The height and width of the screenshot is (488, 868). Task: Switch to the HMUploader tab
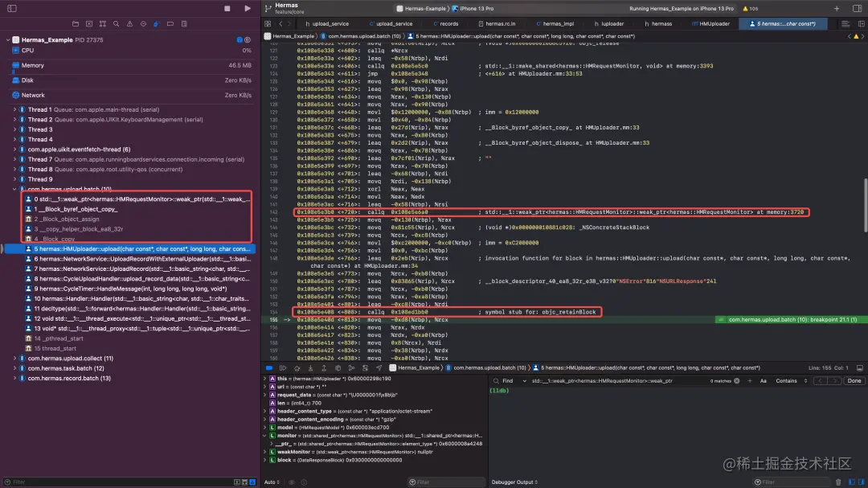(710, 24)
